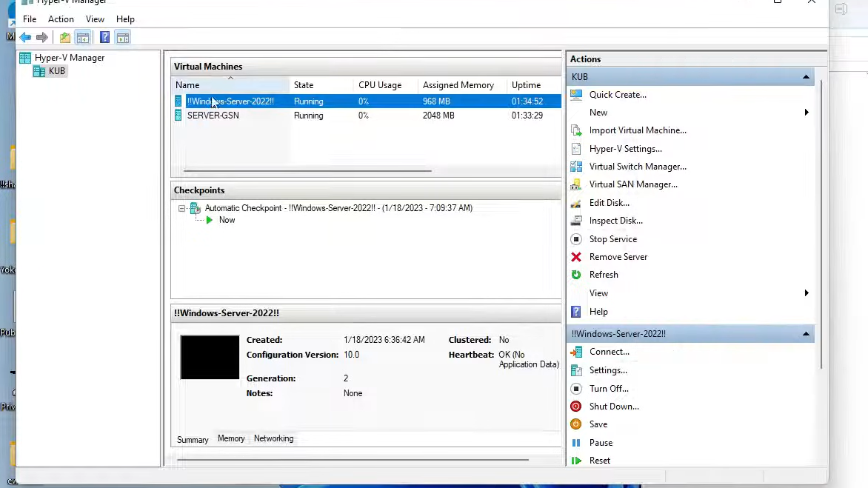Click the Help icon in Actions pane

click(x=576, y=312)
